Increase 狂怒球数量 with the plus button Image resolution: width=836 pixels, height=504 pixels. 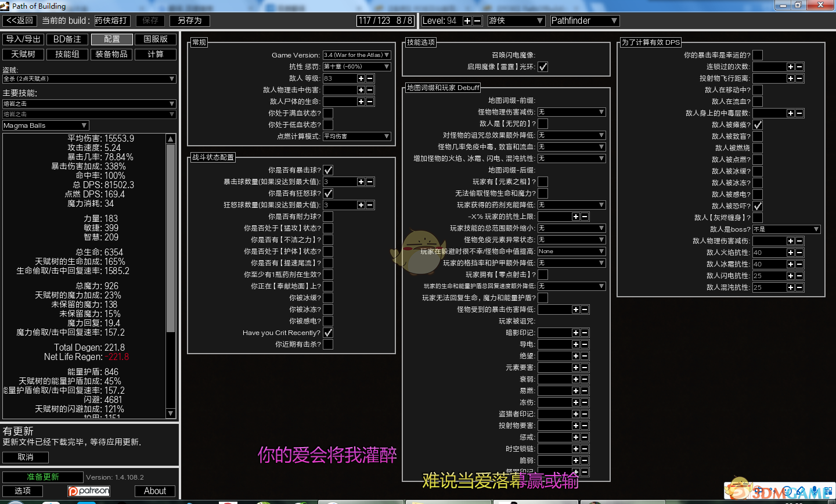(361, 205)
